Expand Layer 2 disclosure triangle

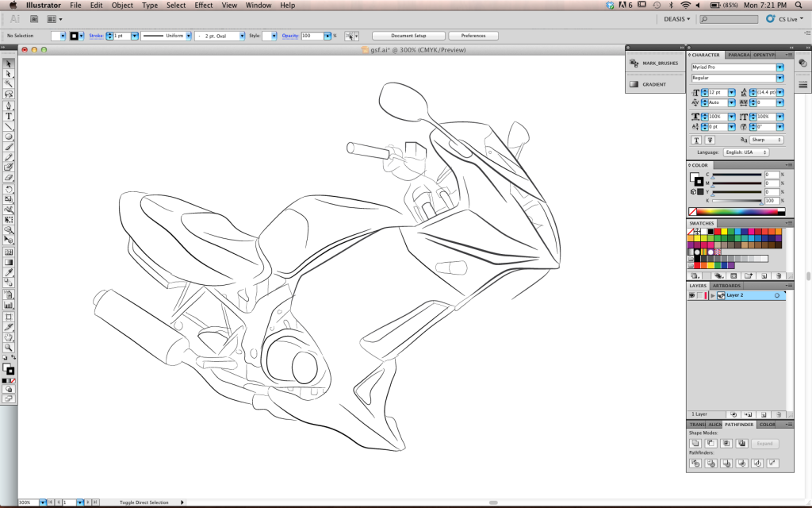pyautogui.click(x=713, y=295)
